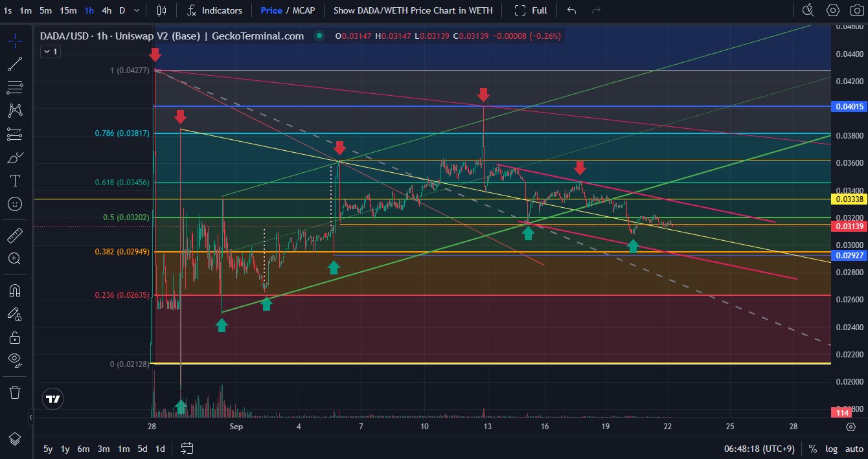868x459 pixels.
Task: Open the emoji icons tool
Action: pos(15,204)
